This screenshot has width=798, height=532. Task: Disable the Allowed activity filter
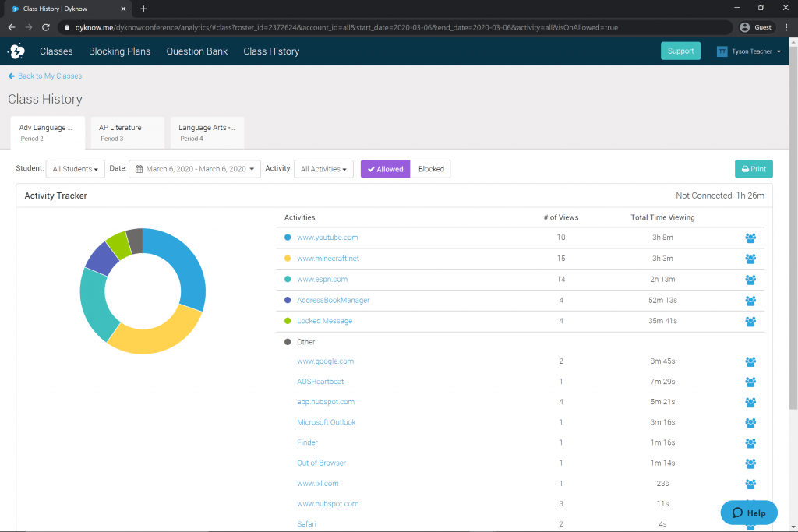[x=384, y=168]
